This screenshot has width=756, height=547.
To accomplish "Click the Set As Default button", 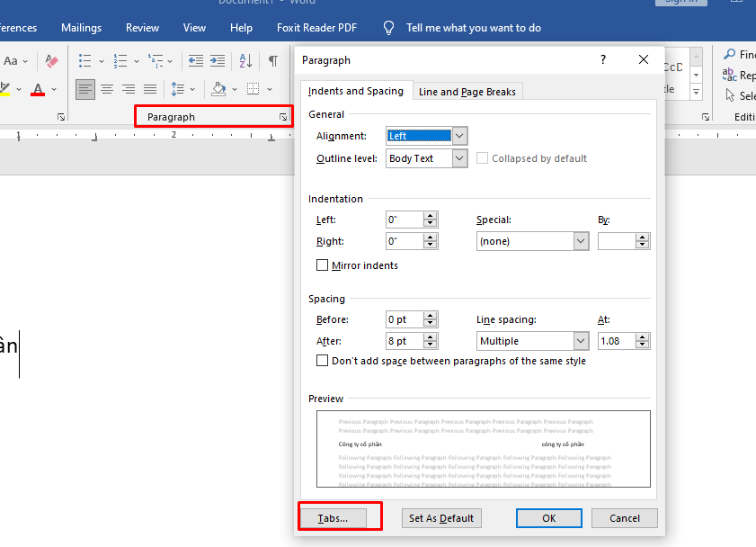I will (441, 518).
